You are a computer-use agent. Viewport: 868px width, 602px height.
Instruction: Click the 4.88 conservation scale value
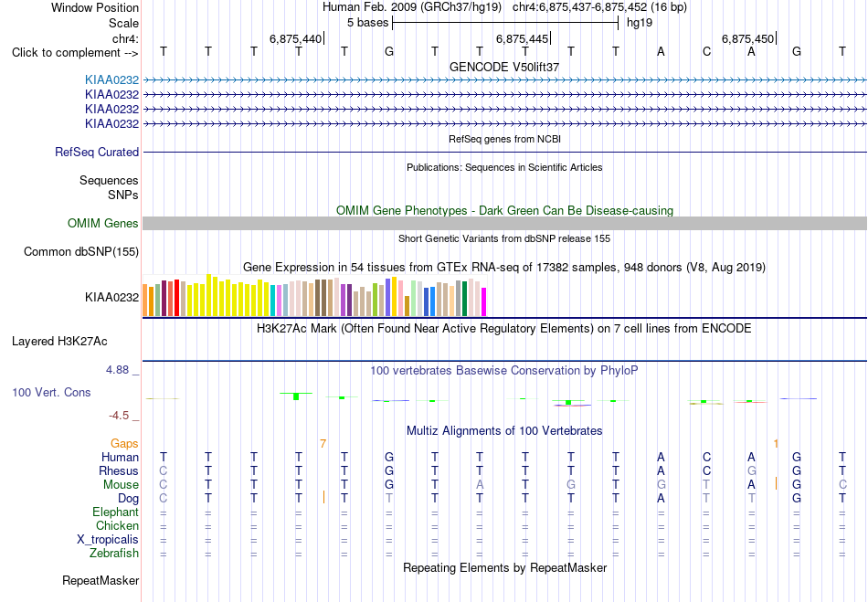click(117, 370)
